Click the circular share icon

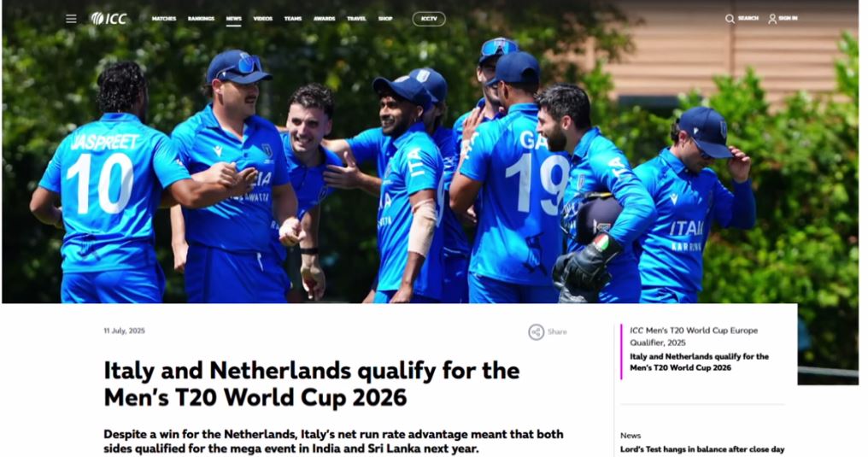[536, 332]
